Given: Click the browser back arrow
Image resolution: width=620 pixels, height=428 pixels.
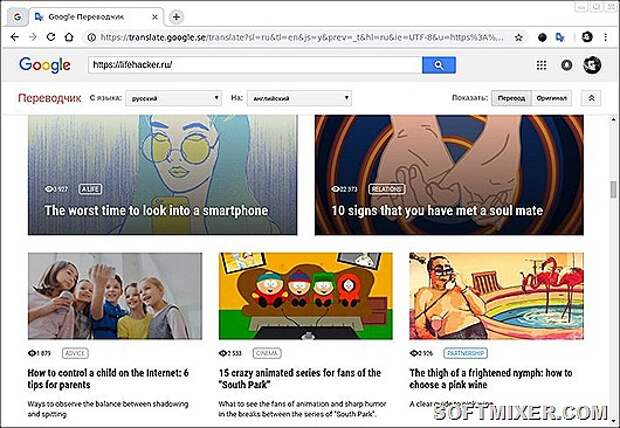Looking at the screenshot, I should click(15, 37).
